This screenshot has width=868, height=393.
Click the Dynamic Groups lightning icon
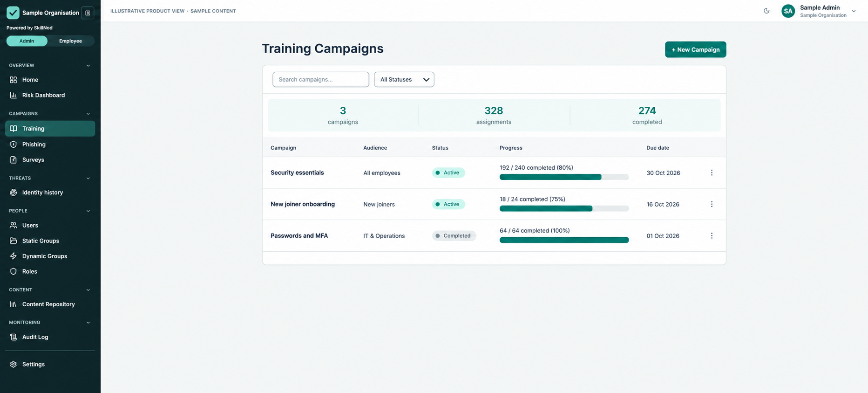[14, 256]
